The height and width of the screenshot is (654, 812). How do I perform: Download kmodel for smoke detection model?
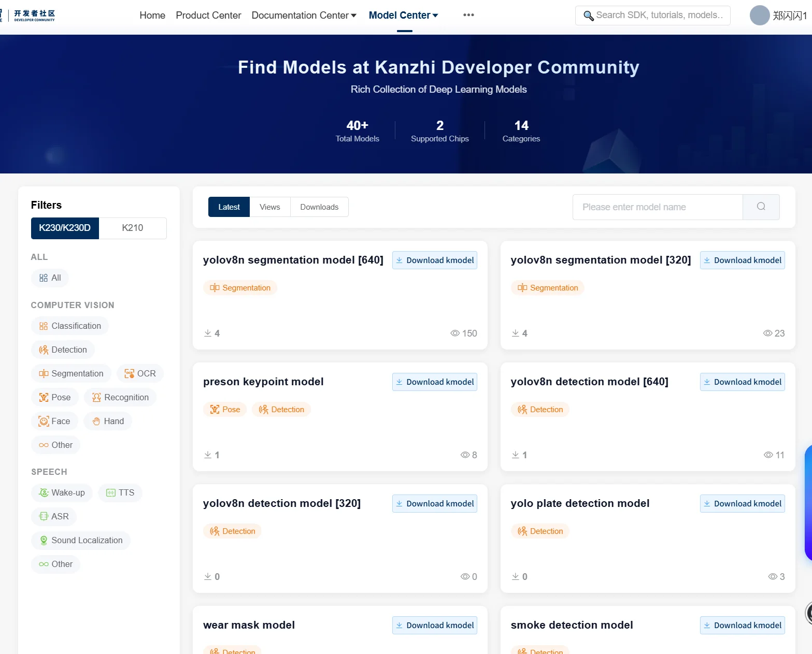click(742, 626)
